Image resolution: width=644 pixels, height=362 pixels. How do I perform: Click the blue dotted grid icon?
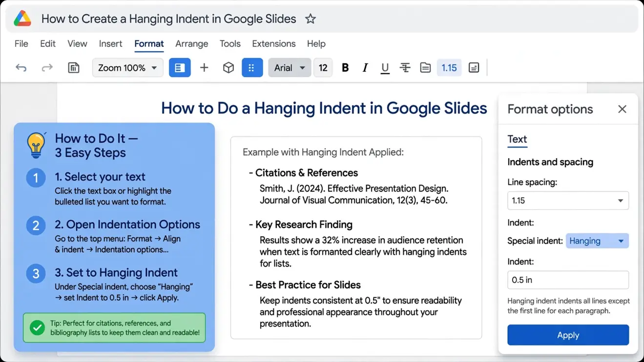click(252, 68)
